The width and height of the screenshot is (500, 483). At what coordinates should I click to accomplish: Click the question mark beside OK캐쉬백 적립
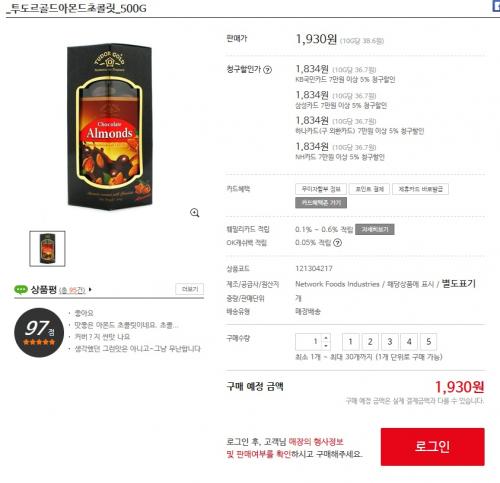coord(337,243)
